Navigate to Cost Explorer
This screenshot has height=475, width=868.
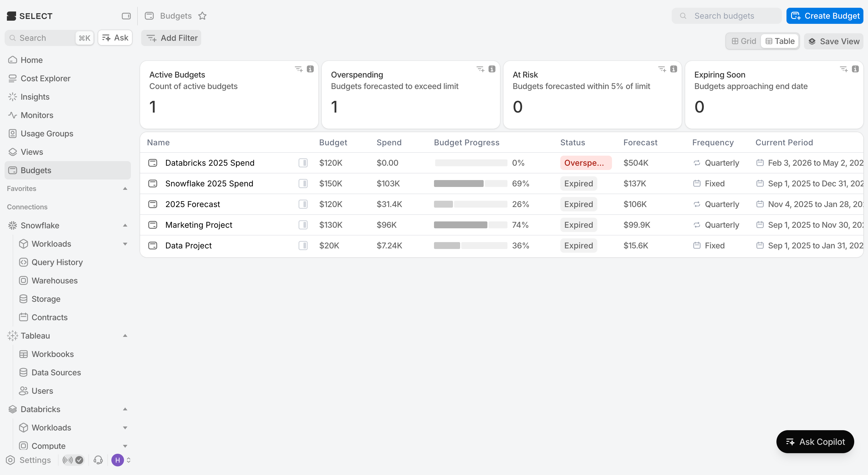(x=45, y=78)
